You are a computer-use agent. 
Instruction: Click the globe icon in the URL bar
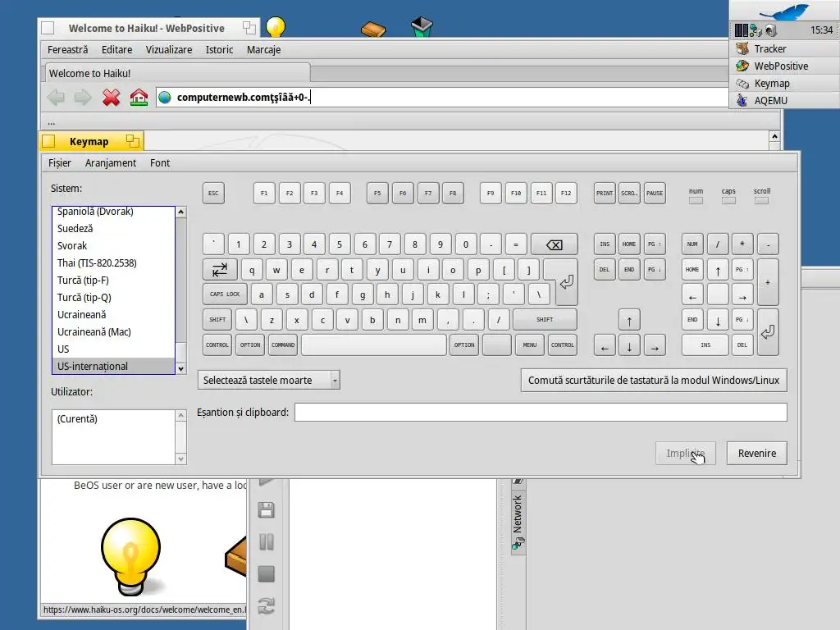tap(165, 97)
